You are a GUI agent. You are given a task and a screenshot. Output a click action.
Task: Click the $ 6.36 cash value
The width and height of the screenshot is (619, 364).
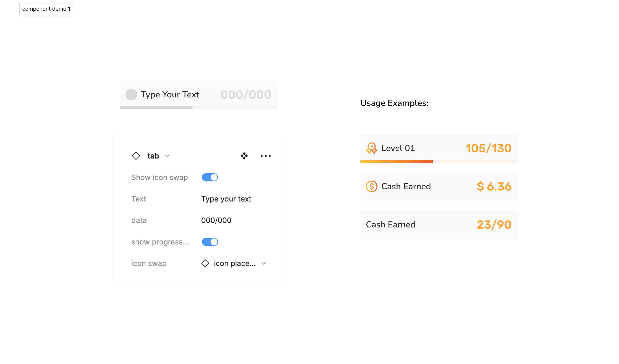[x=494, y=186]
